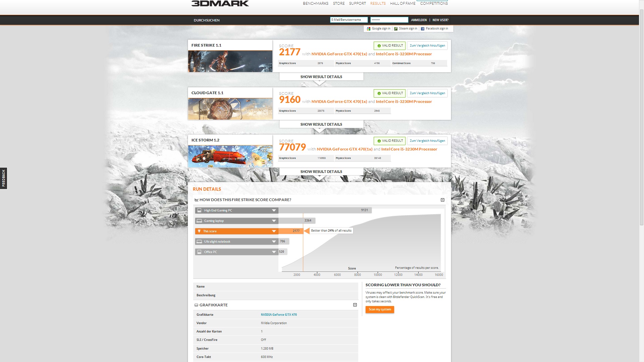Open the NVIDIA GeForce GTX 470 link
Screen dimensions: 644x362
click(x=279, y=315)
